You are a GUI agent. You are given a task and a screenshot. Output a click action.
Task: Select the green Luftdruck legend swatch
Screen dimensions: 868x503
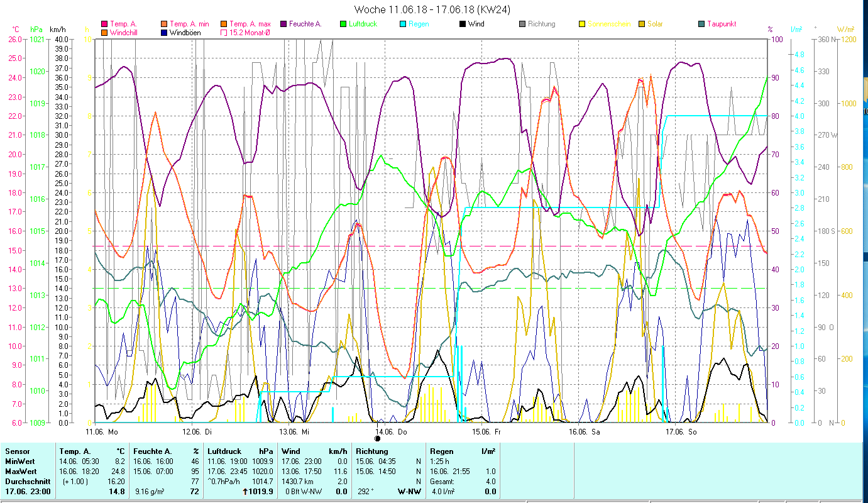click(343, 24)
